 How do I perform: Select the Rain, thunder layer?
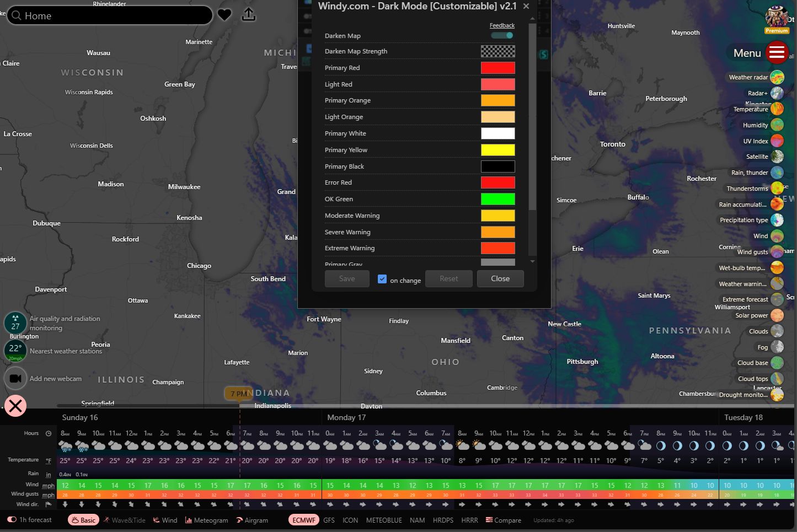pos(777,173)
